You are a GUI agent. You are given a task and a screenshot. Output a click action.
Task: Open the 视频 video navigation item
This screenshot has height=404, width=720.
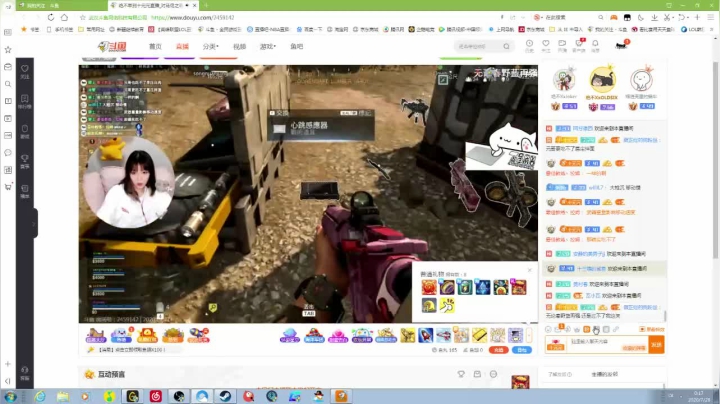[x=239, y=46]
